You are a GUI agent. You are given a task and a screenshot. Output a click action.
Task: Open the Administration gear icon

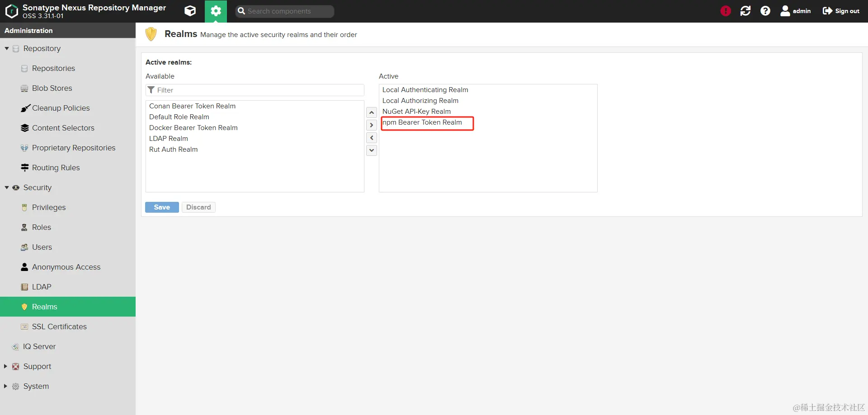click(x=216, y=11)
